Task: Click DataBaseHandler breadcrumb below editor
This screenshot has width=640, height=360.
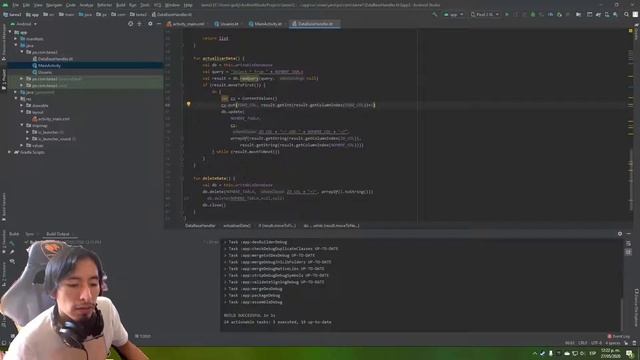Action: (x=200, y=225)
